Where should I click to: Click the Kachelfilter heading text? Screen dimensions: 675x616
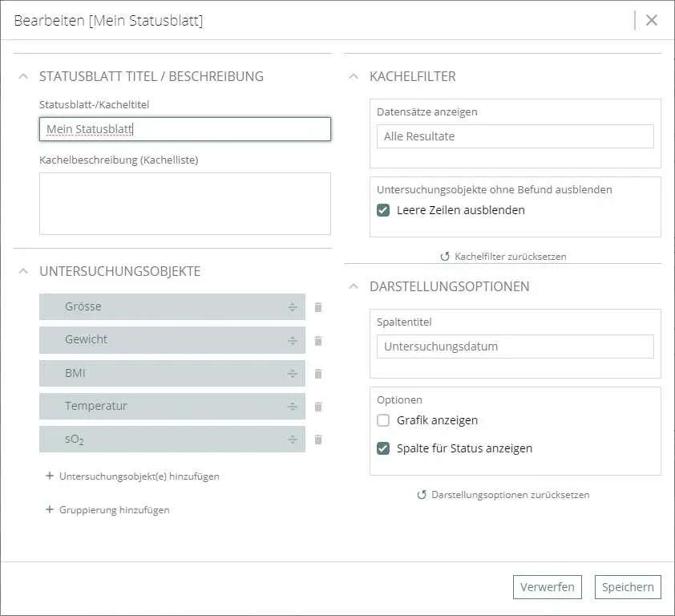coord(412,76)
